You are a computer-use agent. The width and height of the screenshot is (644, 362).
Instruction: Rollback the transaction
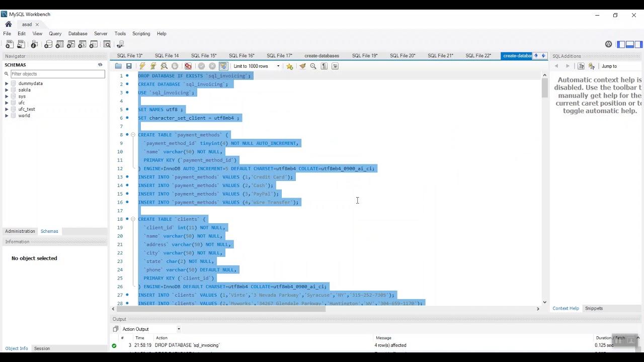(212, 66)
